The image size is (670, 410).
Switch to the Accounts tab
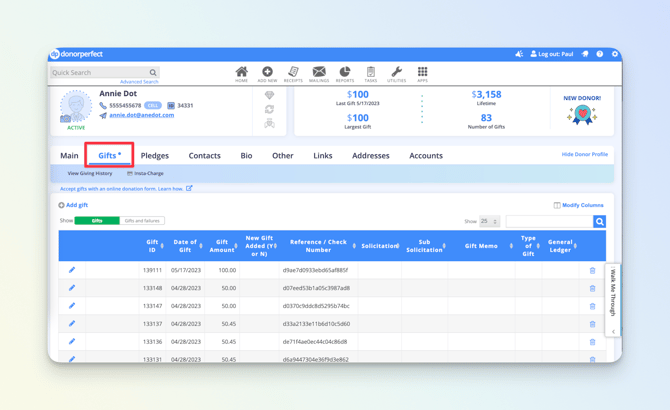[426, 155]
